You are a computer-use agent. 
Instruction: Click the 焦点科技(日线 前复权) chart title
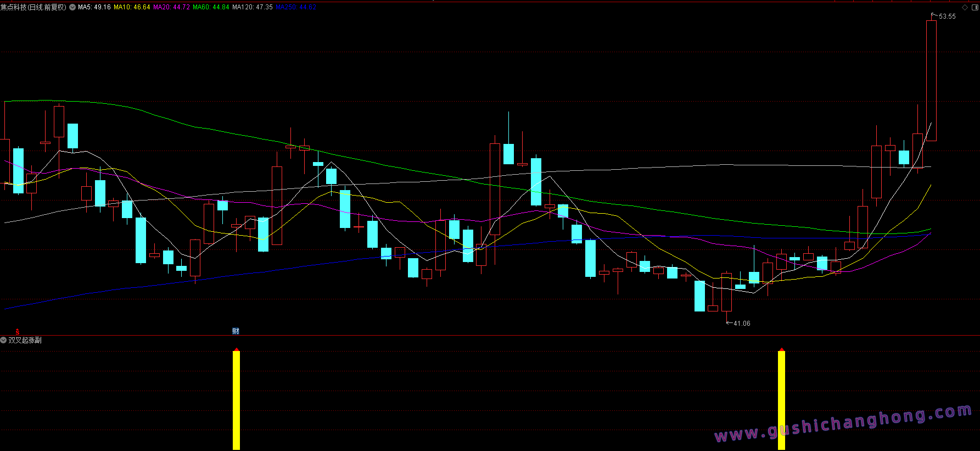(x=33, y=7)
